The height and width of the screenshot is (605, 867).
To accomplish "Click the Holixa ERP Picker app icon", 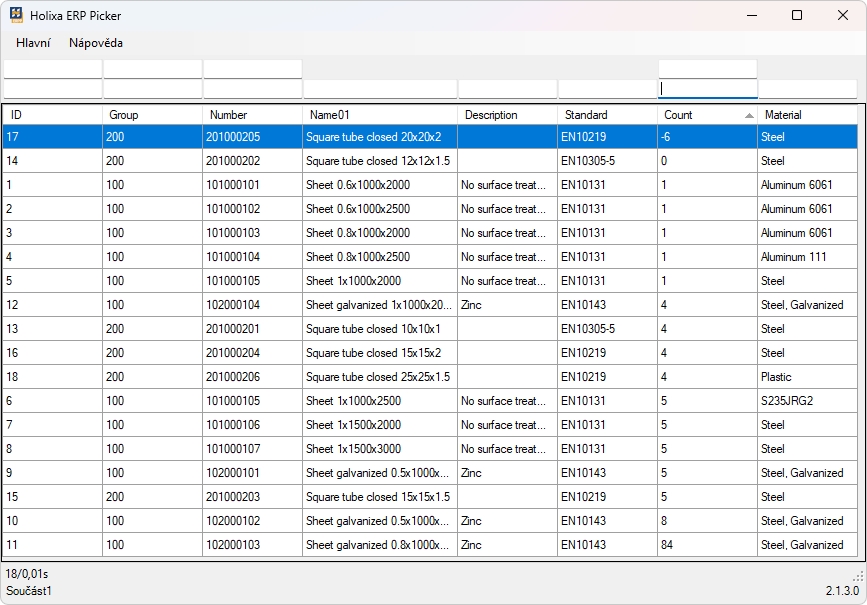I will point(17,15).
